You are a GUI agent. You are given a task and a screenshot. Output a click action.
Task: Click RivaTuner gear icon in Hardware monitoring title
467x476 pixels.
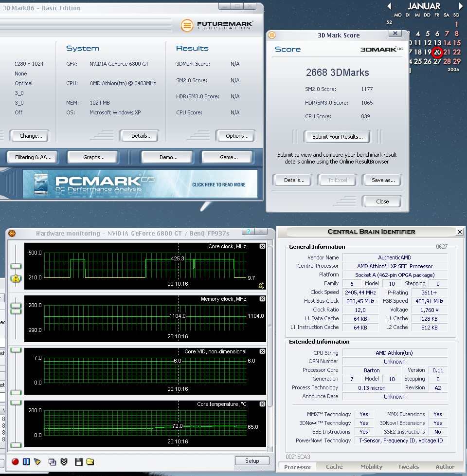click(12, 233)
